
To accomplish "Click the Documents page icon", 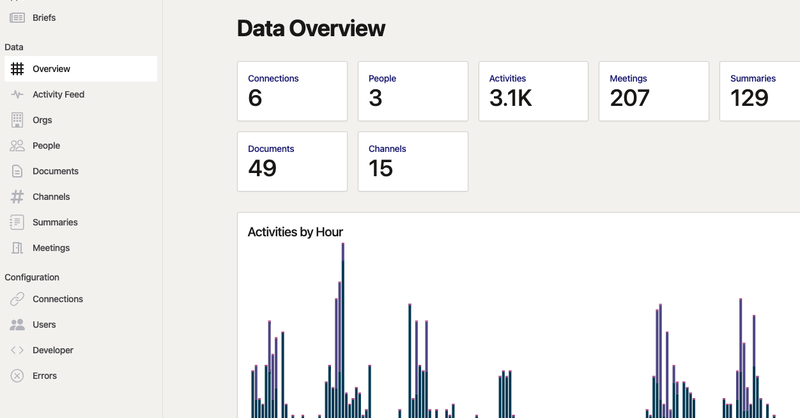I will pos(17,171).
